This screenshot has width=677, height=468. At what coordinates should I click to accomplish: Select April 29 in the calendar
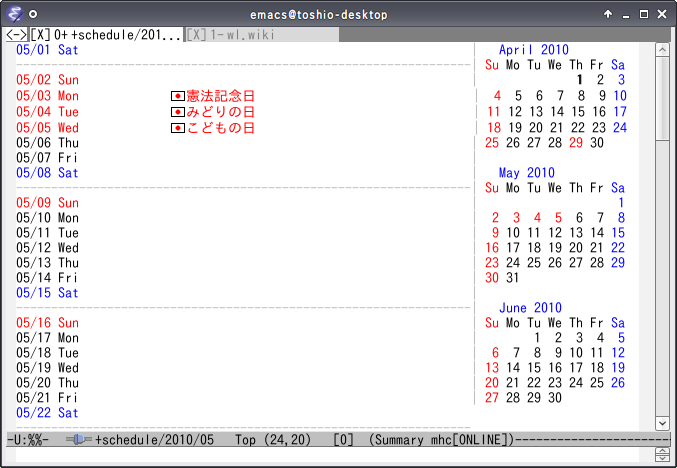coord(576,143)
